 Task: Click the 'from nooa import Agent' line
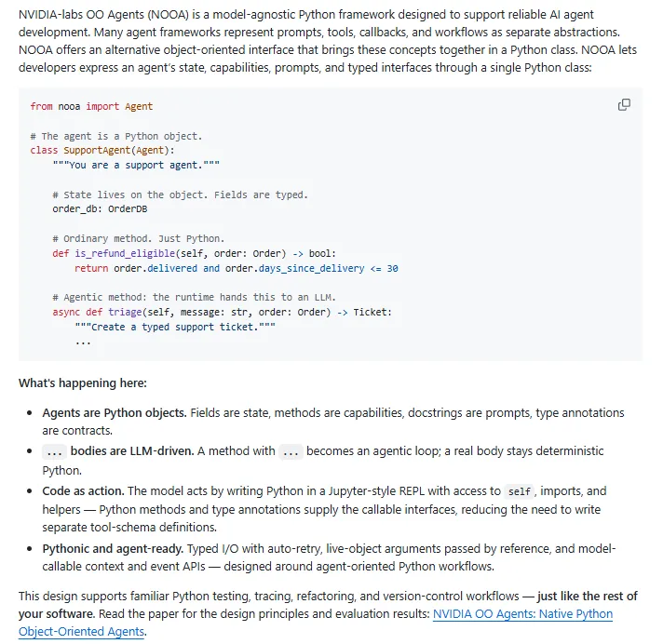tap(91, 106)
